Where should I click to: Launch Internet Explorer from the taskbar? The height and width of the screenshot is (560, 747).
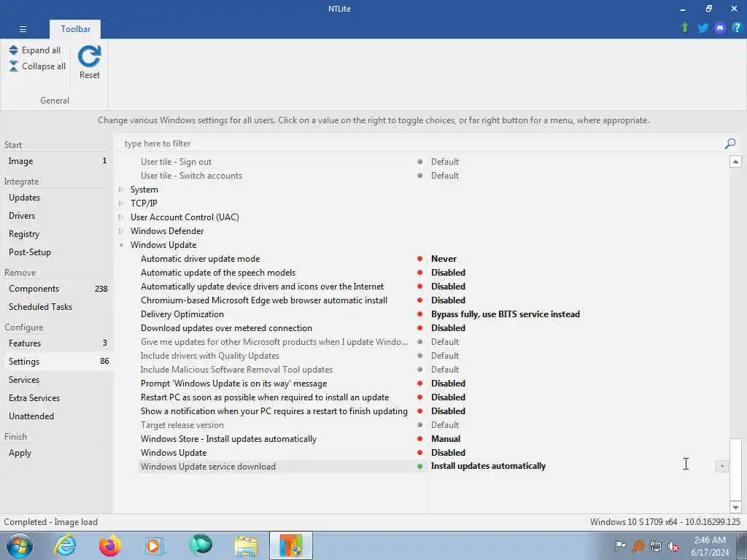(65, 545)
